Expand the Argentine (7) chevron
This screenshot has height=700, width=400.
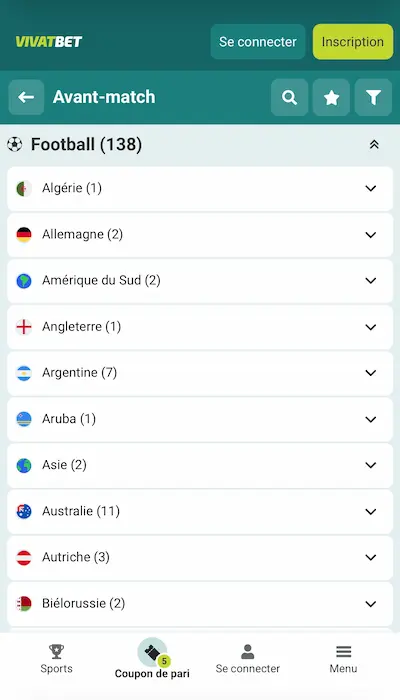371,373
